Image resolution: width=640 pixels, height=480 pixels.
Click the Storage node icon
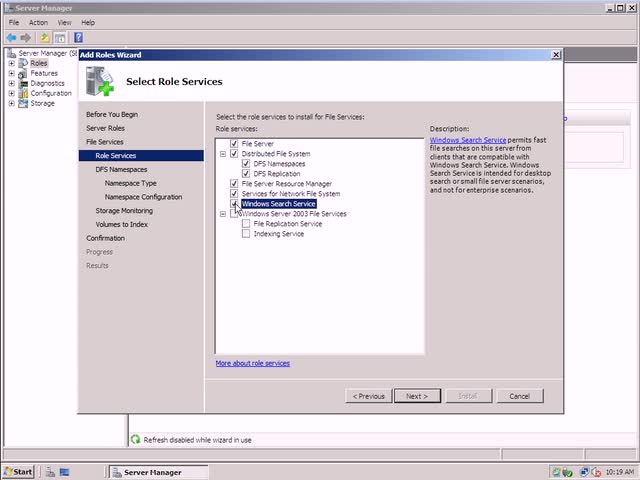coord(23,103)
